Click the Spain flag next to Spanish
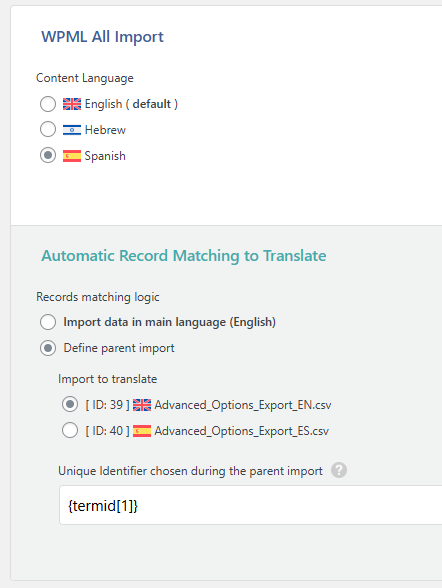442x588 pixels. [x=72, y=156]
